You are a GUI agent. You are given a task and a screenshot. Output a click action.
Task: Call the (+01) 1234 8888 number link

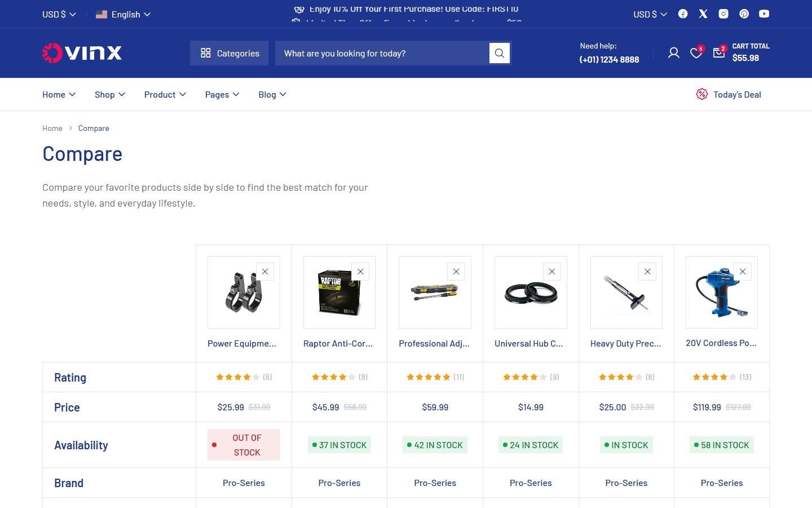609,59
